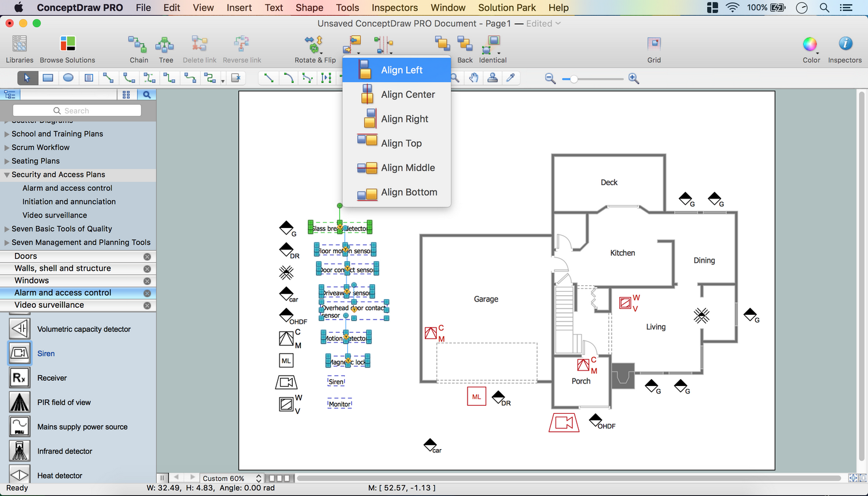Switch library panel to grid view

pos(126,95)
